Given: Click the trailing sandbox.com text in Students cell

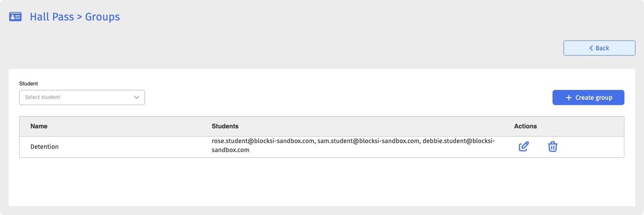Looking at the screenshot, I should tap(230, 150).
